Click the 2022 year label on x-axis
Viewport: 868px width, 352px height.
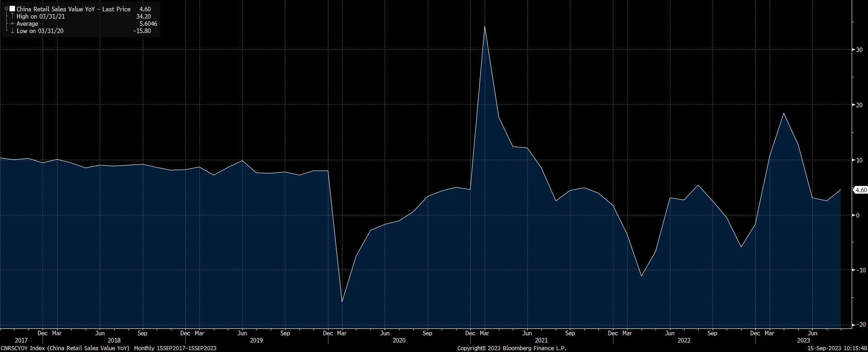pyautogui.click(x=684, y=340)
